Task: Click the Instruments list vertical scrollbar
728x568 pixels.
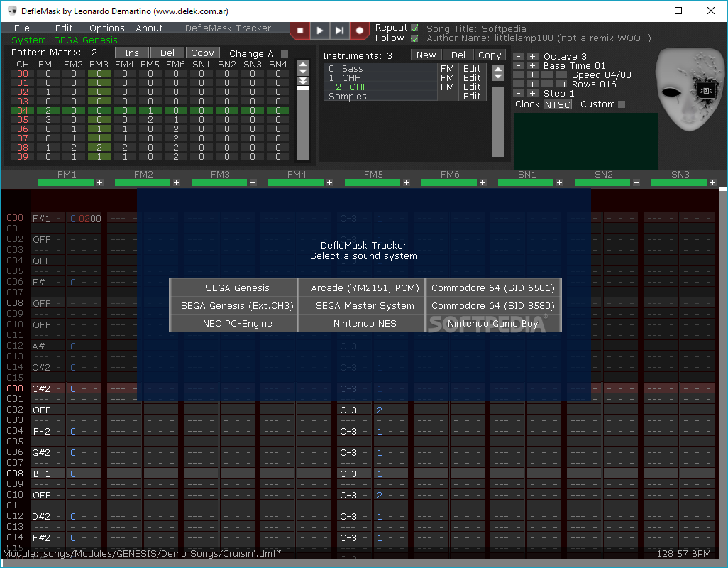Action: coord(497,121)
